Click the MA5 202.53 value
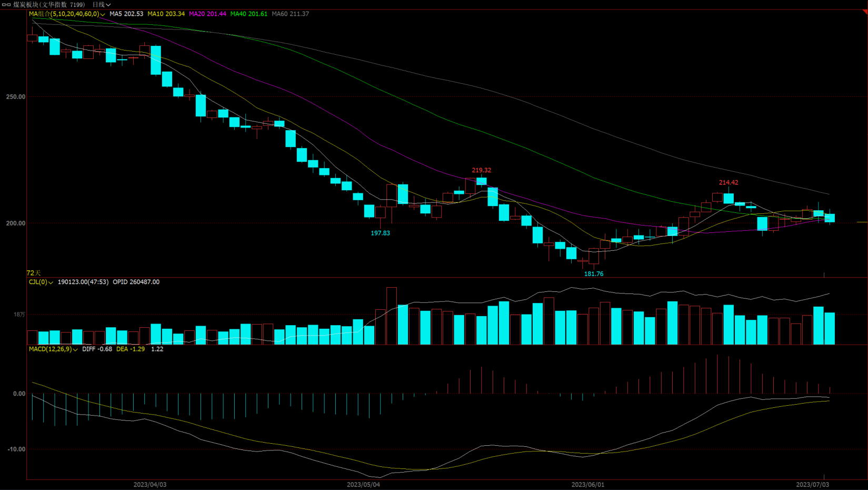The image size is (868, 490). pyautogui.click(x=126, y=14)
